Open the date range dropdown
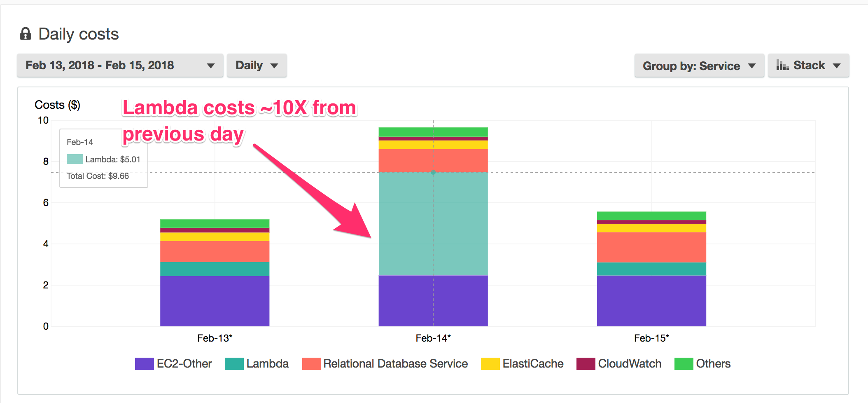Image resolution: width=868 pixels, height=403 pixels. tap(120, 66)
